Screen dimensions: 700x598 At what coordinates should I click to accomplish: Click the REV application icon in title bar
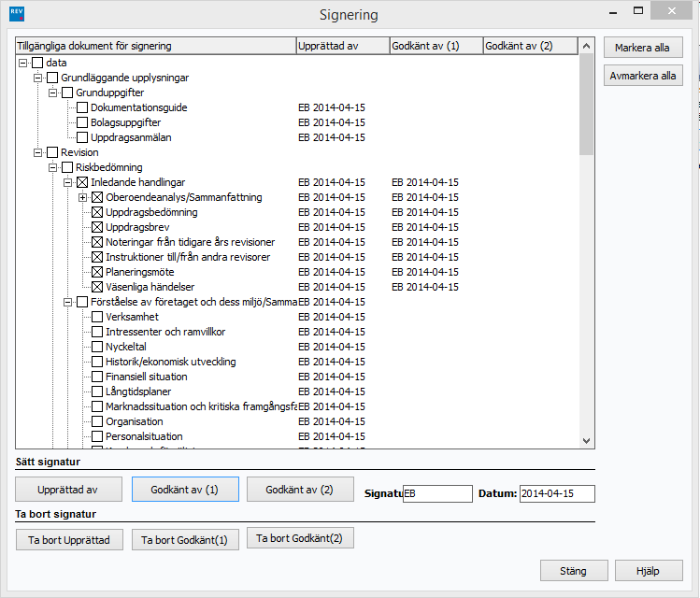pos(15,14)
